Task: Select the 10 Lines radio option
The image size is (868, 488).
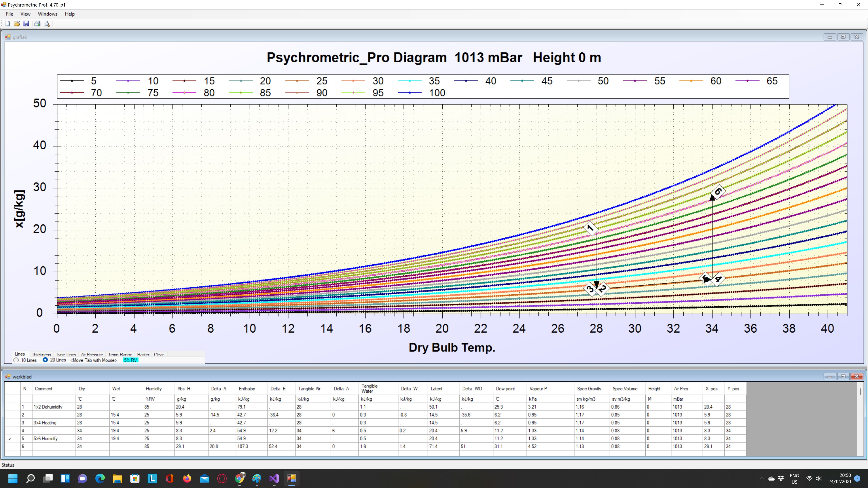Action: coord(16,360)
